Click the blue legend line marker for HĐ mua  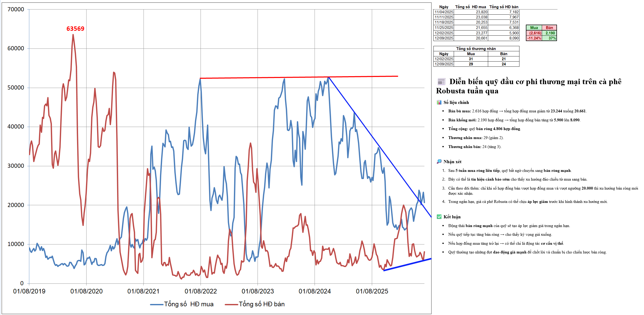(x=156, y=304)
